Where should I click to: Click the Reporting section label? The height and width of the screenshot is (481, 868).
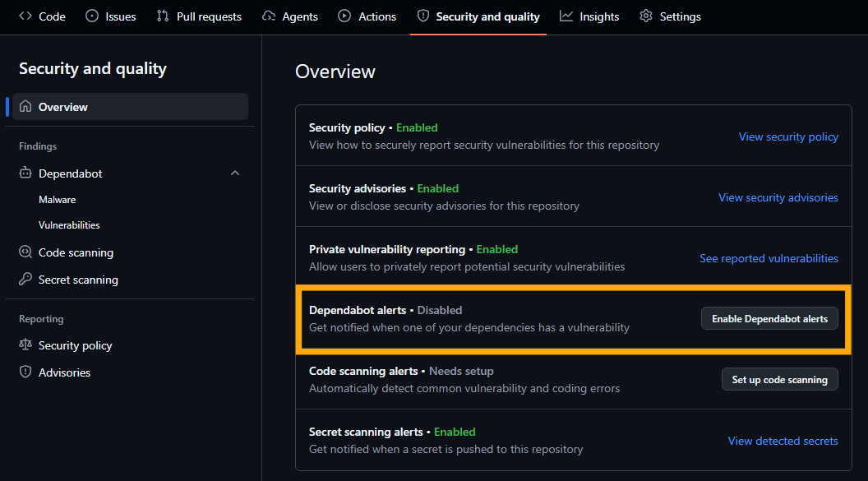[x=41, y=319]
